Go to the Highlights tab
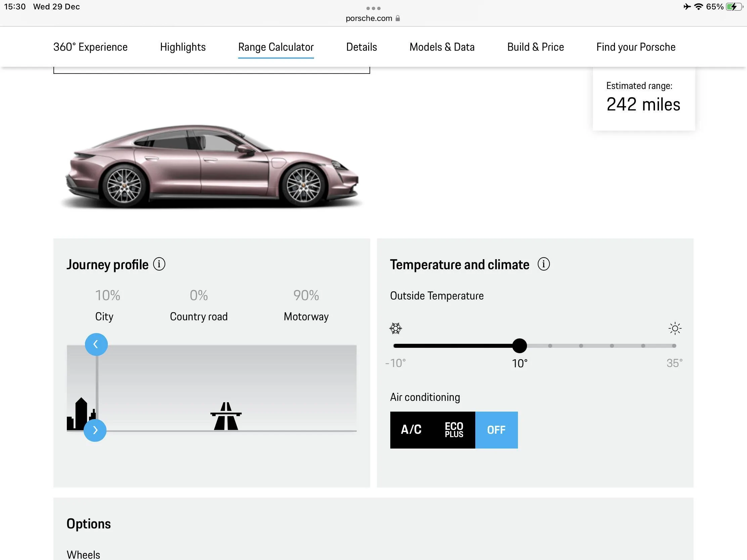 [183, 47]
